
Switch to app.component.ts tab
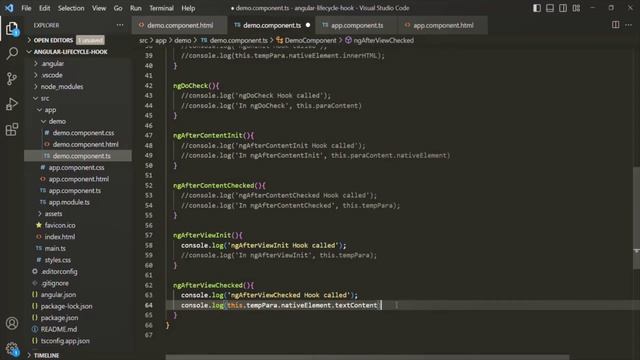pos(357,25)
